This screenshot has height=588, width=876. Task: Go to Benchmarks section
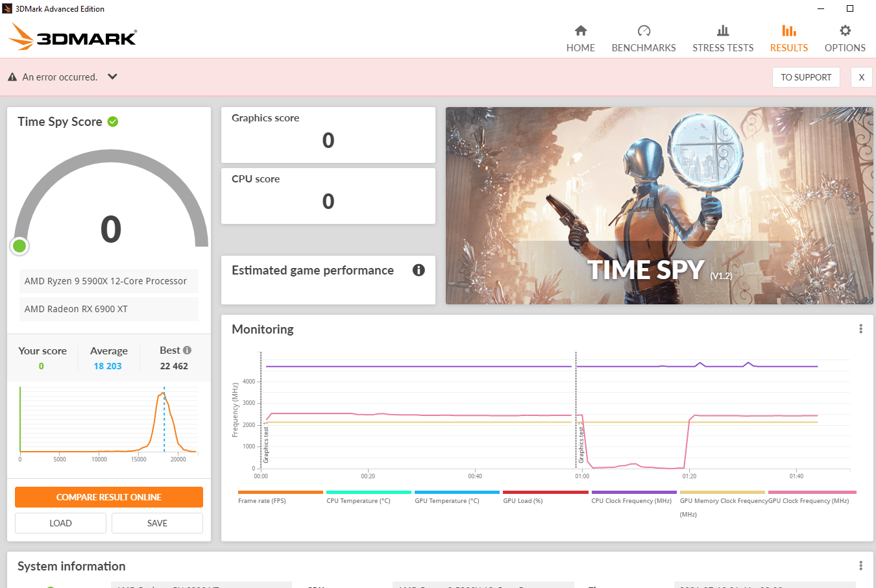coord(644,39)
